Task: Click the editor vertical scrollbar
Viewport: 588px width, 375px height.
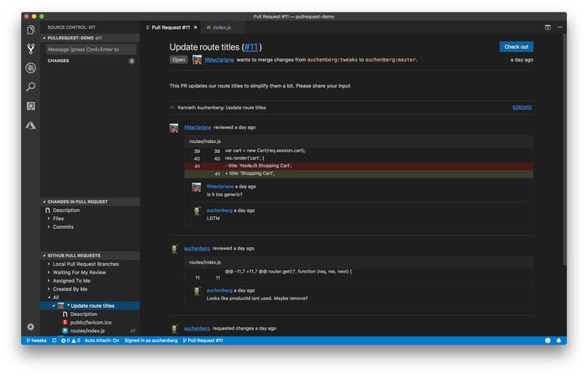Action: pyautogui.click(x=564, y=151)
